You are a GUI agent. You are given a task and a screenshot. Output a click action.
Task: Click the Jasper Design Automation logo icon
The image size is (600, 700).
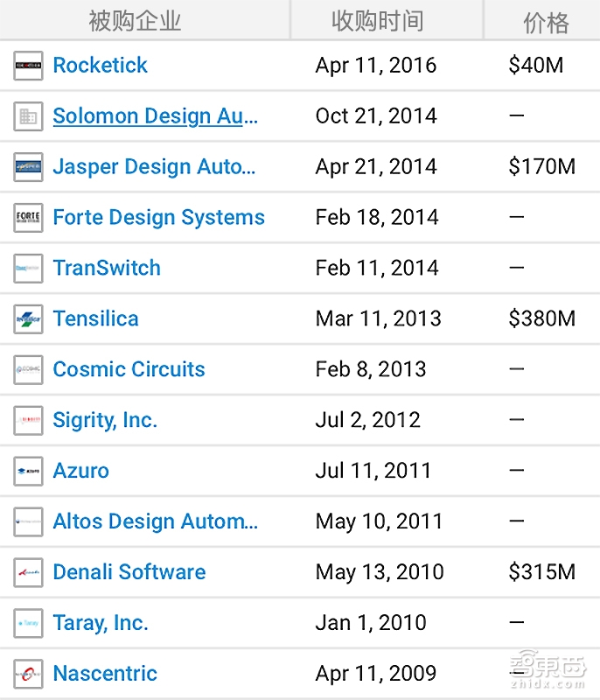point(28,167)
